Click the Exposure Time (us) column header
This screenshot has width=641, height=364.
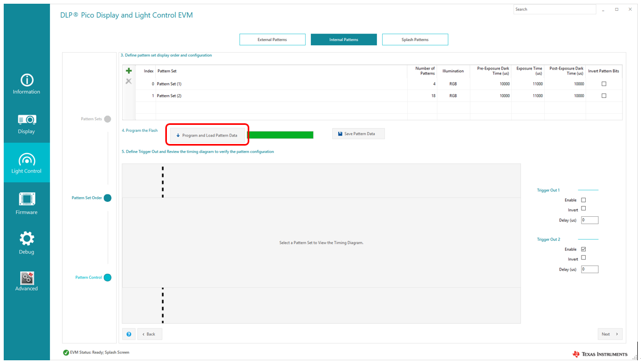tap(529, 71)
